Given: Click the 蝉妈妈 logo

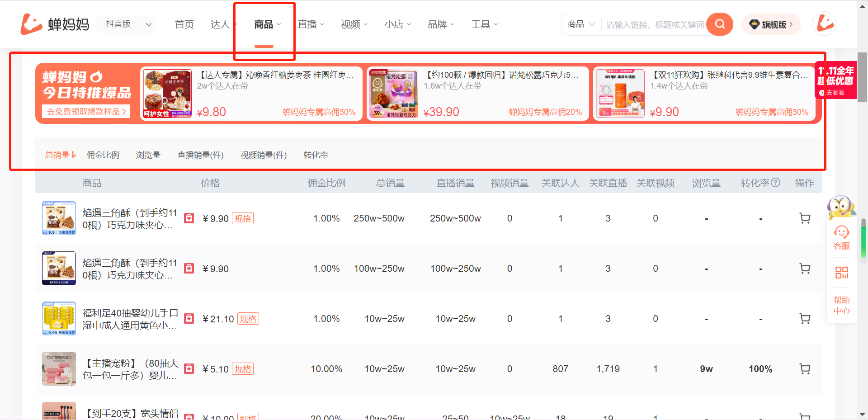Looking at the screenshot, I should pyautogui.click(x=55, y=24).
